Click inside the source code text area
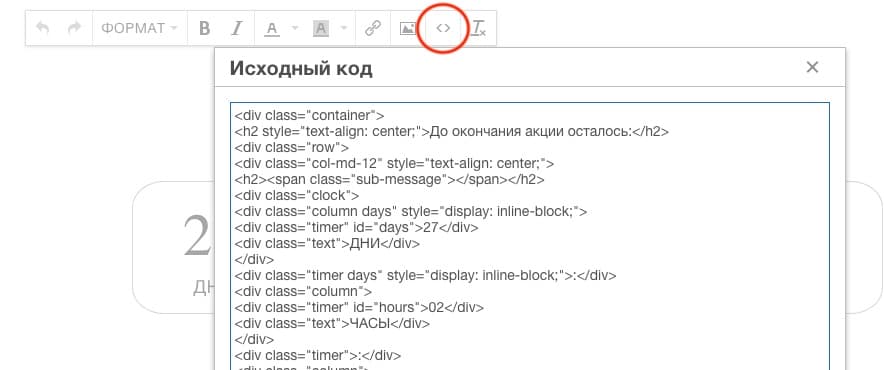This screenshot has height=370, width=884. (x=530, y=236)
